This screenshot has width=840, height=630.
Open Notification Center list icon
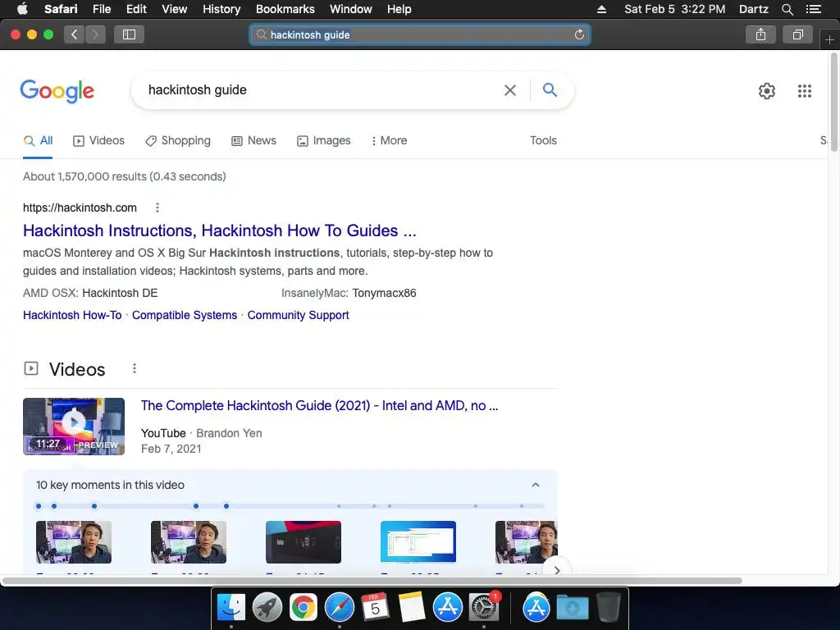click(814, 9)
